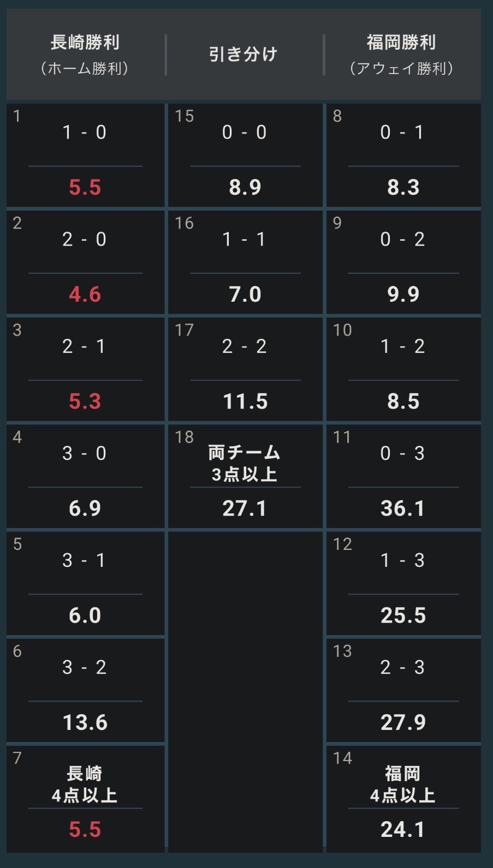493x868 pixels.
Task: Choose 長崎 4点以上 option
Action: [85, 798]
